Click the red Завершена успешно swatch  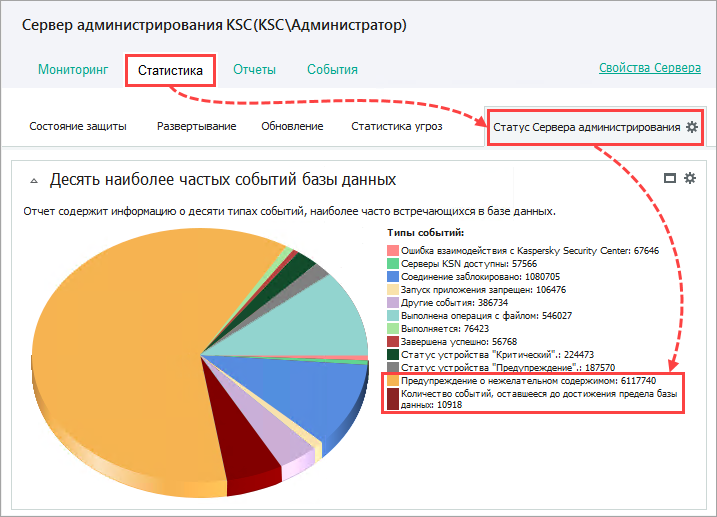(393, 341)
